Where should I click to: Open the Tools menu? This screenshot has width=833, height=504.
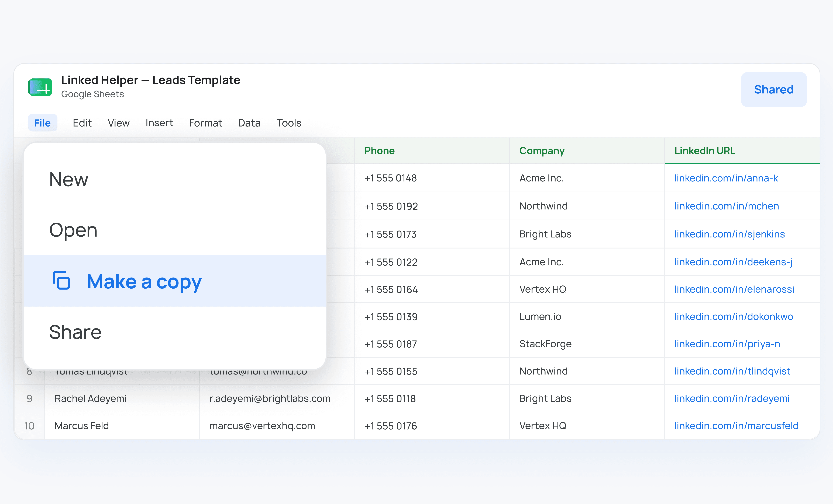pos(289,123)
